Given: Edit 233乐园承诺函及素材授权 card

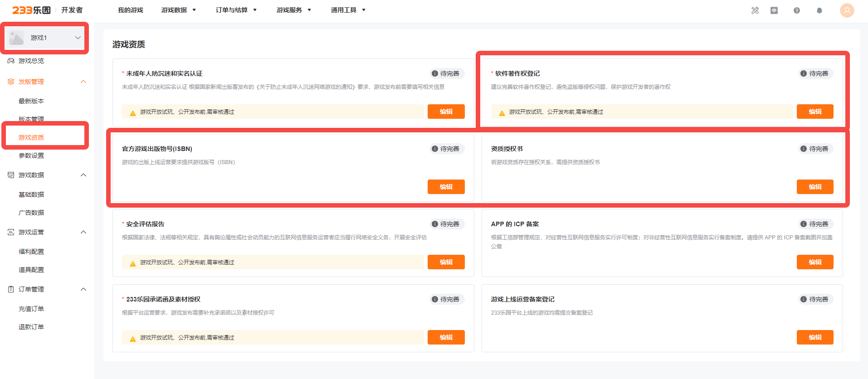Looking at the screenshot, I should [x=446, y=337].
